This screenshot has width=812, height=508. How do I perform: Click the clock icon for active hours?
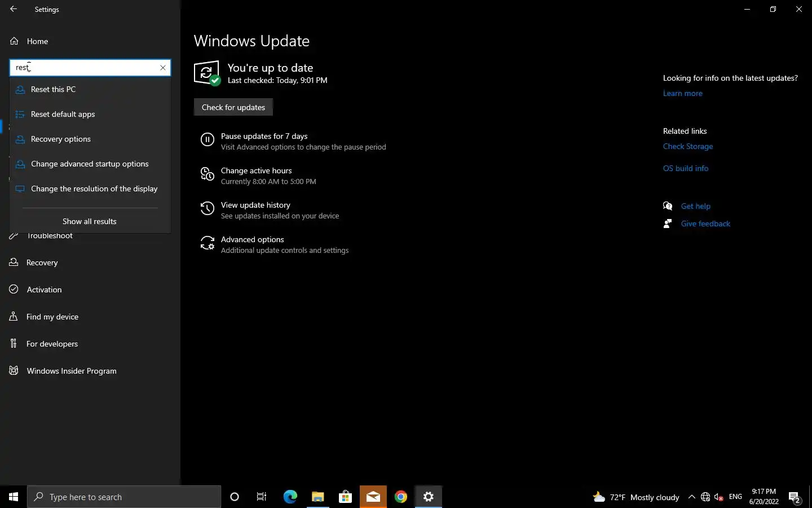[x=208, y=174]
